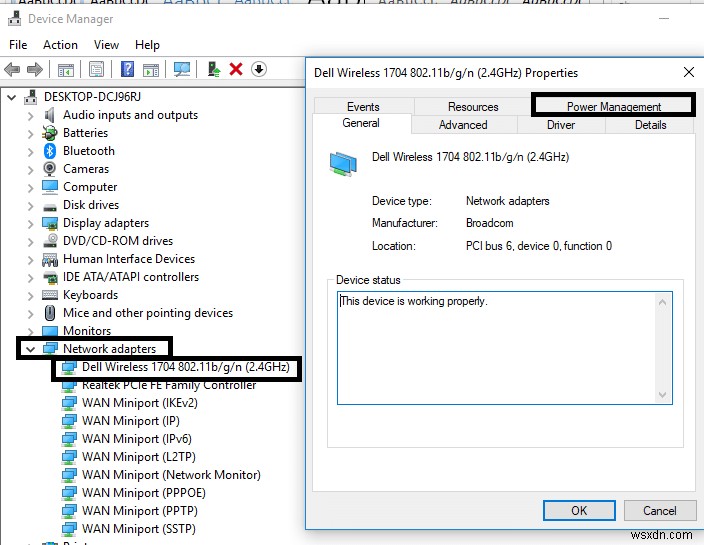This screenshot has height=545, width=704.
Task: Click the Audio inputs speaker icon
Action: click(x=49, y=115)
